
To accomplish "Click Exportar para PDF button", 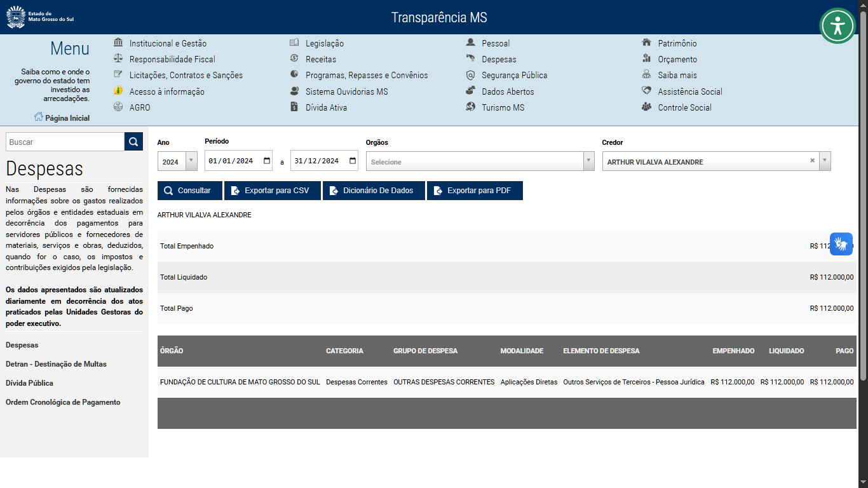I will [x=475, y=191].
